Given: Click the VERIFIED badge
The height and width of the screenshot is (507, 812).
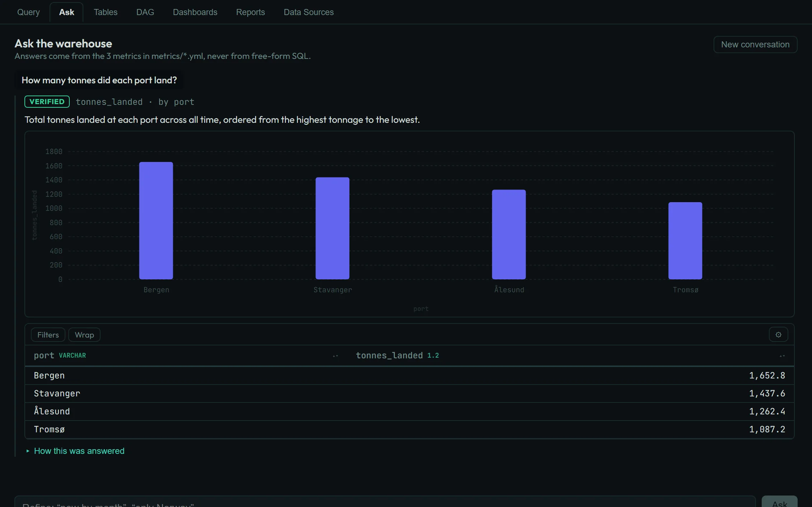Looking at the screenshot, I should pyautogui.click(x=47, y=102).
